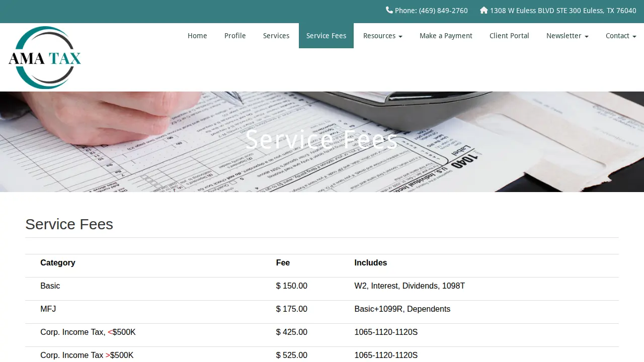Click the Fee column header
Screen dimensions: 644x362
click(x=283, y=262)
